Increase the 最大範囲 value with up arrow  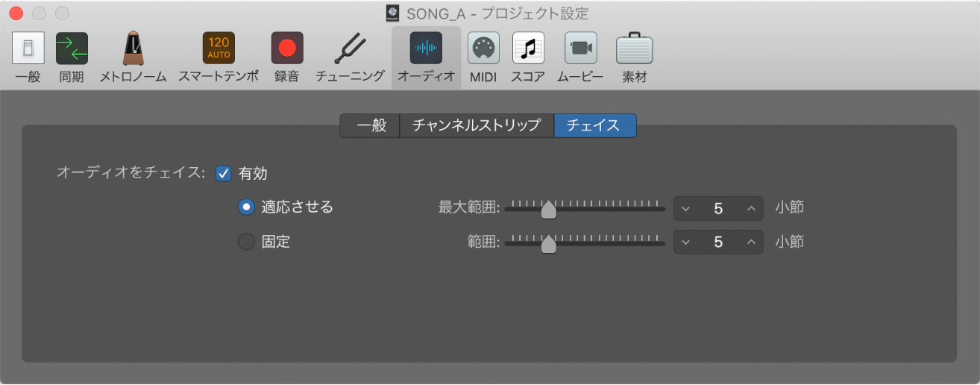751,208
